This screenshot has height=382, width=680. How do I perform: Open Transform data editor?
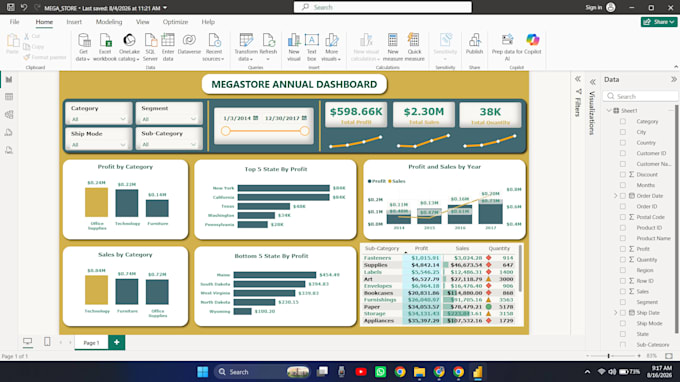(246, 47)
